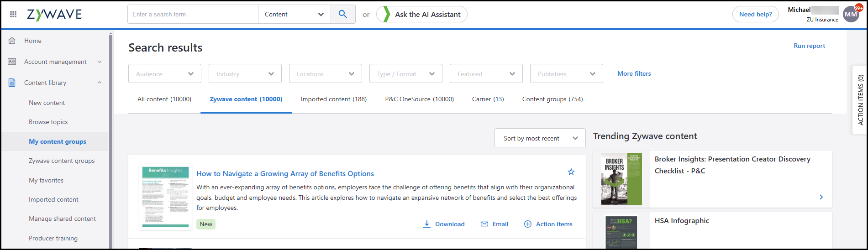Select My content groups in sidebar
This screenshot has width=868, height=250.
(58, 141)
